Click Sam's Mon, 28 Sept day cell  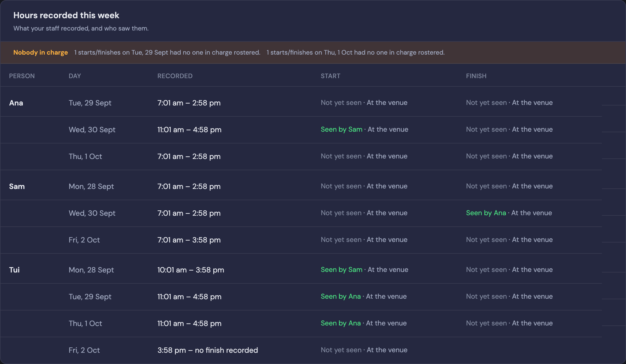(91, 187)
